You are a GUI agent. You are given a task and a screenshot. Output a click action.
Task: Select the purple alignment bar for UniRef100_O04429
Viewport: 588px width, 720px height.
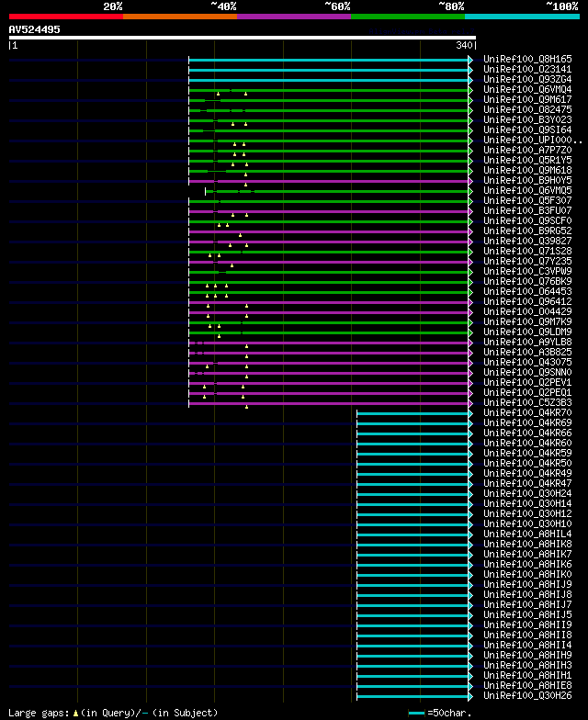click(x=329, y=312)
